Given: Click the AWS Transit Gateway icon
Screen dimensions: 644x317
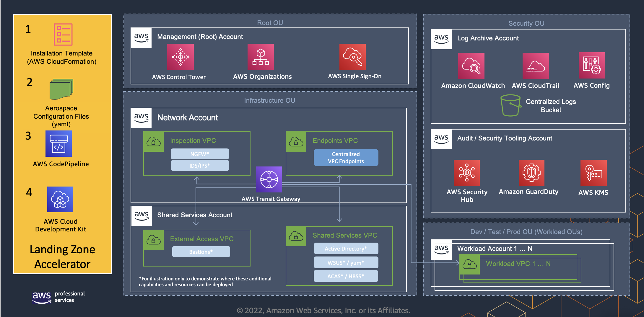Looking at the screenshot, I should [269, 179].
